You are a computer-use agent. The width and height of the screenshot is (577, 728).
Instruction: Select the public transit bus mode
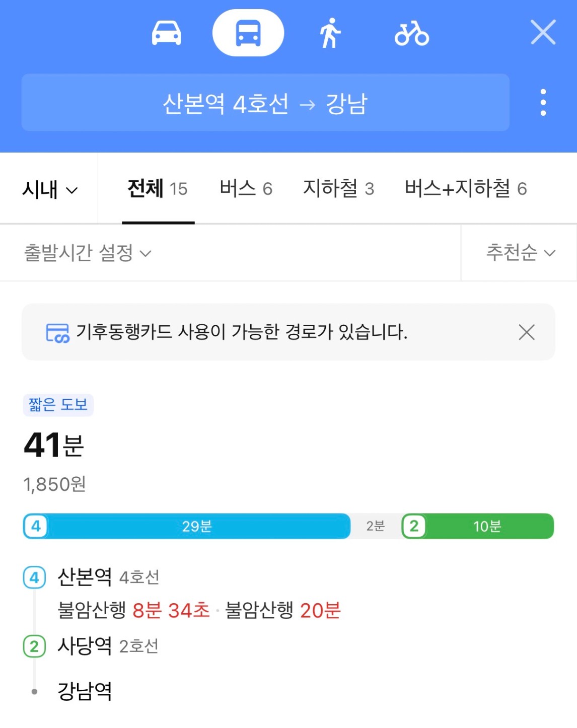click(x=248, y=33)
